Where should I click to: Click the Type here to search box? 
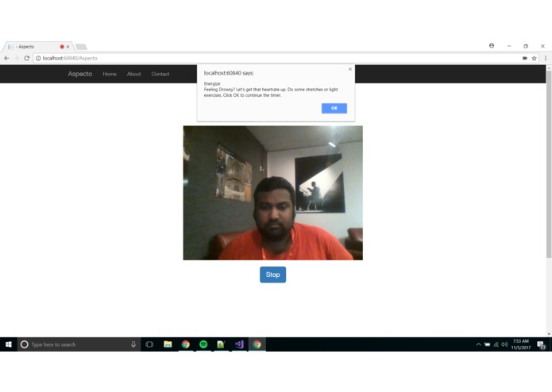79,344
